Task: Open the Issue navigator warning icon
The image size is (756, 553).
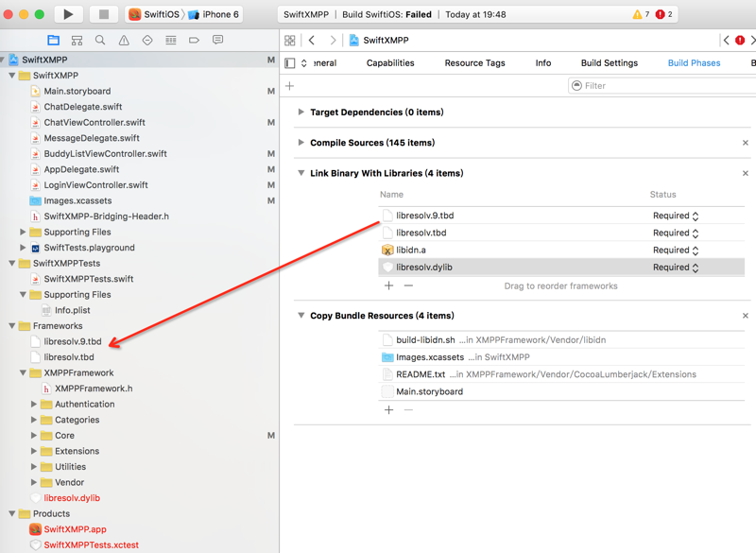Action: coord(124,40)
